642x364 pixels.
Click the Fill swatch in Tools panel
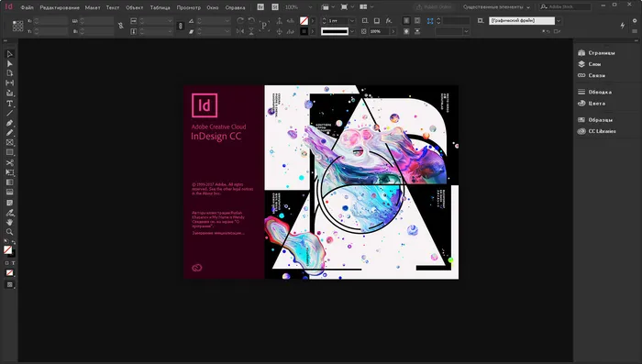coord(7,249)
